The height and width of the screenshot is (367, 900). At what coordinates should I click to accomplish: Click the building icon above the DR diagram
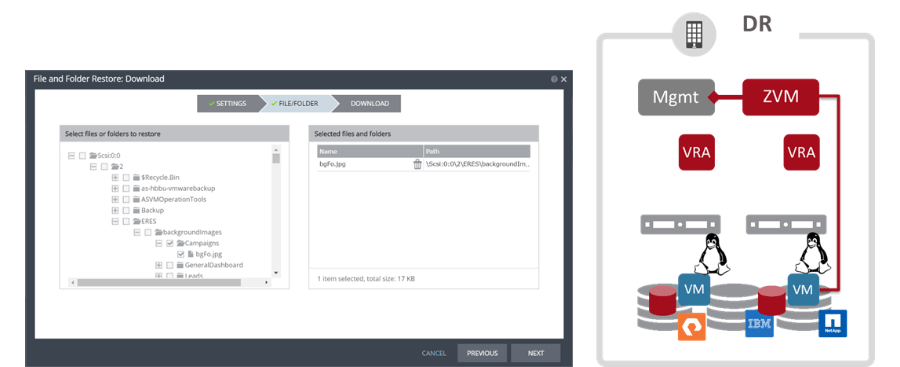pos(694,34)
